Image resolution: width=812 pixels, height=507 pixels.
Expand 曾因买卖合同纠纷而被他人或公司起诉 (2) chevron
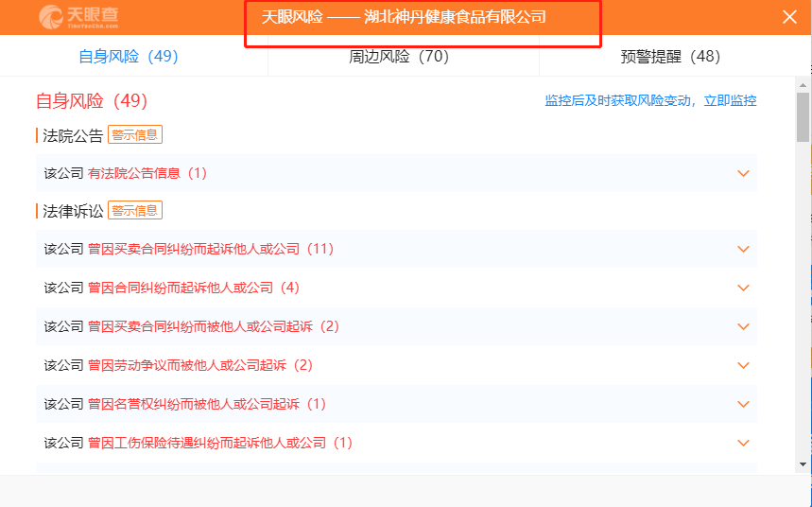[x=743, y=326]
